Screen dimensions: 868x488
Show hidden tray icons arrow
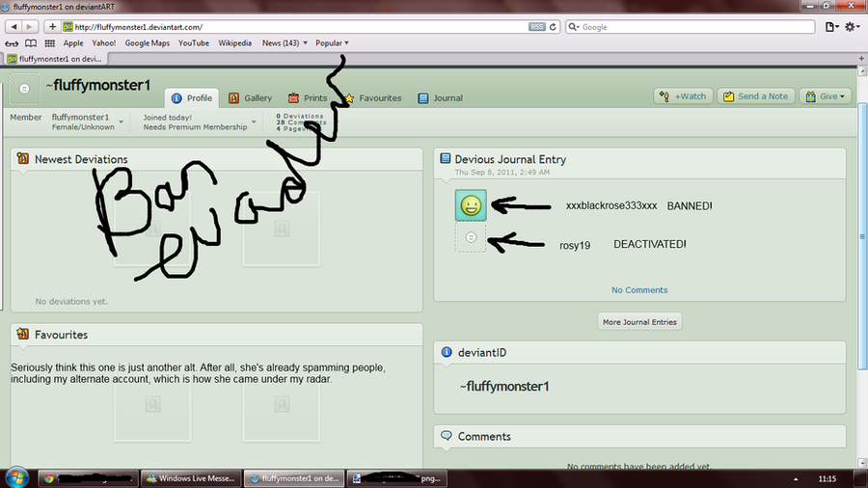796,479
